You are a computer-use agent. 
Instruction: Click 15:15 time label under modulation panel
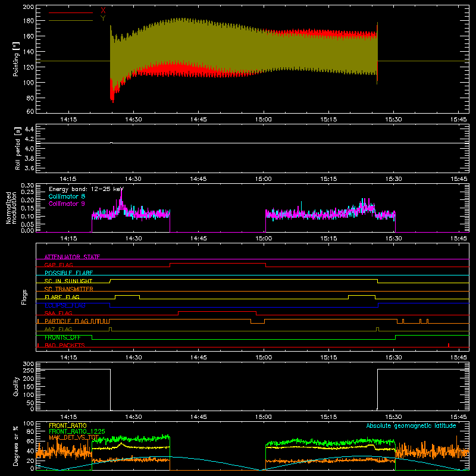coord(328,239)
